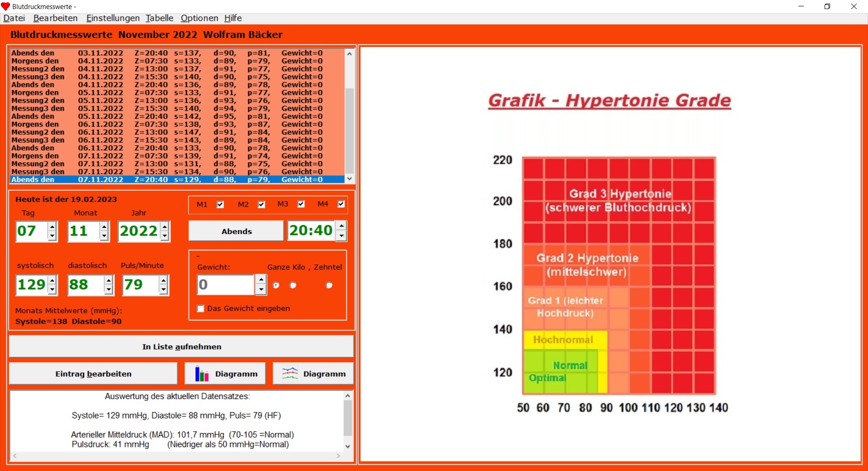Decrease the Puls/Minute value
This screenshot has width=868, height=471.
164,290
